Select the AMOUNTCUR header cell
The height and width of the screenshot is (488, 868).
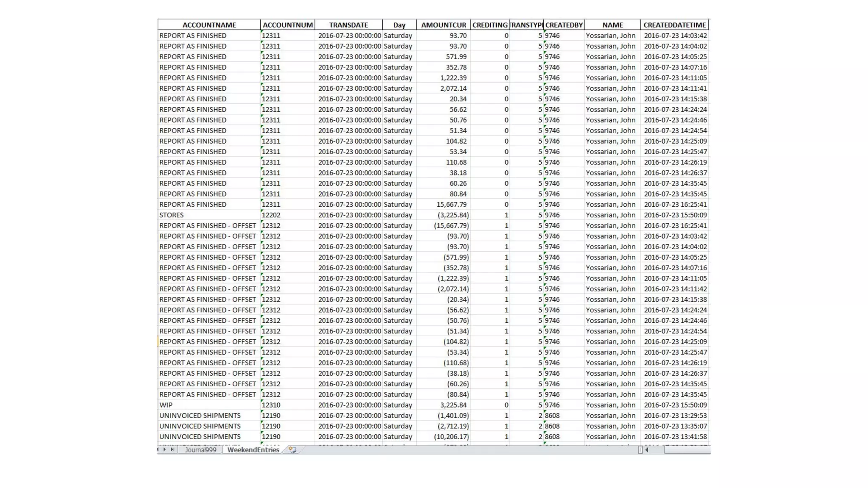pyautogui.click(x=443, y=25)
